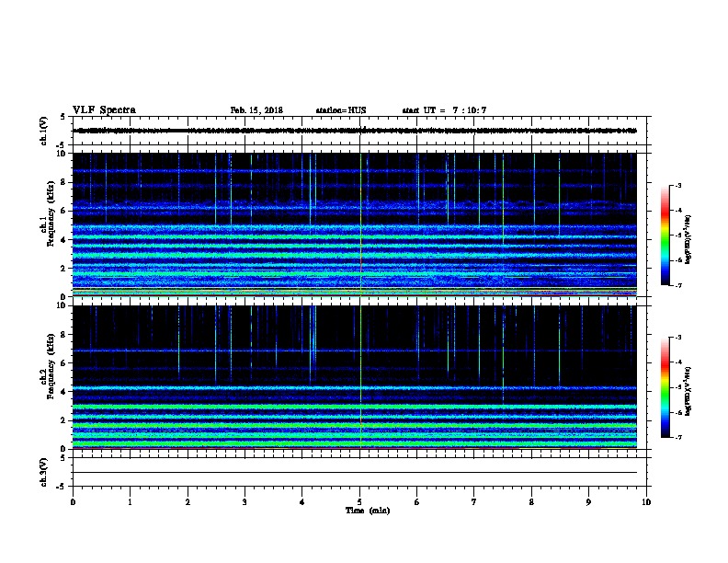Click time axis tick label "6"

[x=417, y=502]
